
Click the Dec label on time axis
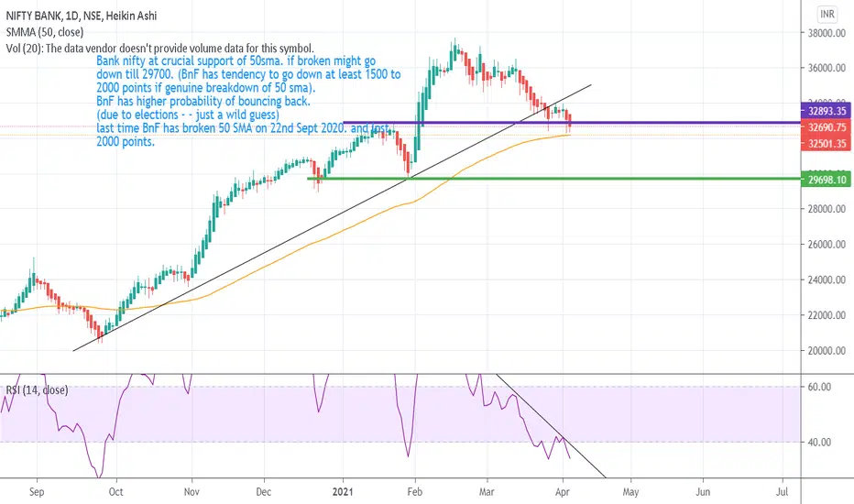(x=264, y=492)
